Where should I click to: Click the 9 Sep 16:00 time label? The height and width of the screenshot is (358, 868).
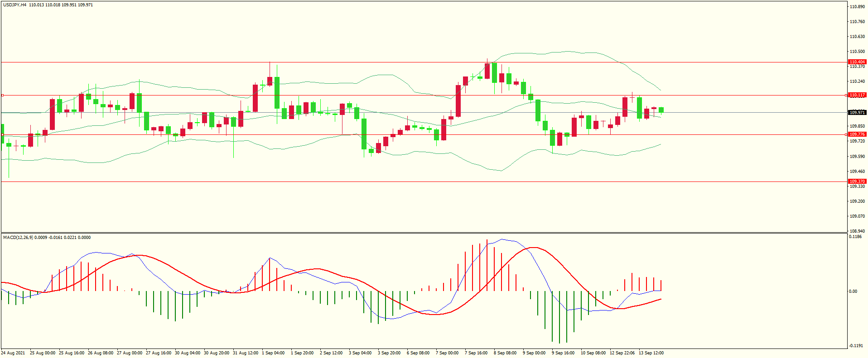coord(563,353)
